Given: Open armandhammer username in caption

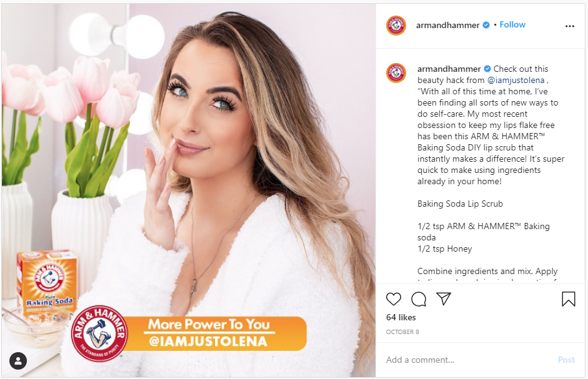Looking at the screenshot, I should pyautogui.click(x=449, y=69).
